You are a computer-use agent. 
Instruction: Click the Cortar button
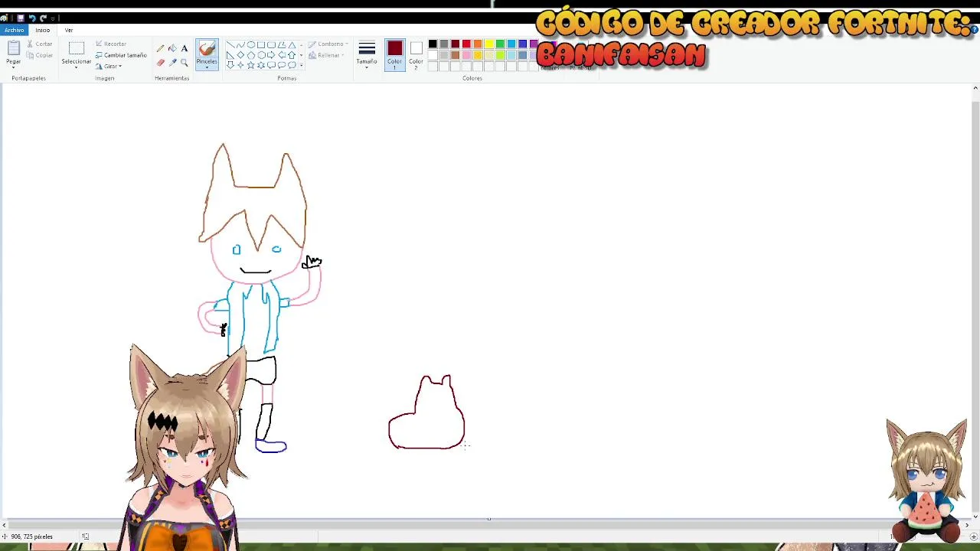40,44
